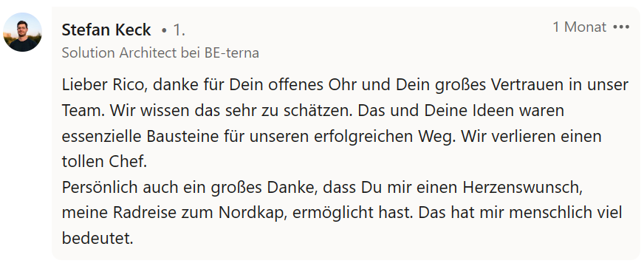Click the word "Herzenswunsch" in the comment
Screen dimensions: 644x269
[521, 187]
